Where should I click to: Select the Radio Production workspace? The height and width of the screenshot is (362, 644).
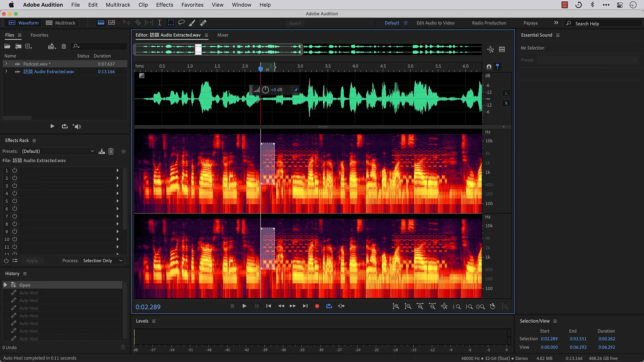pyautogui.click(x=489, y=23)
